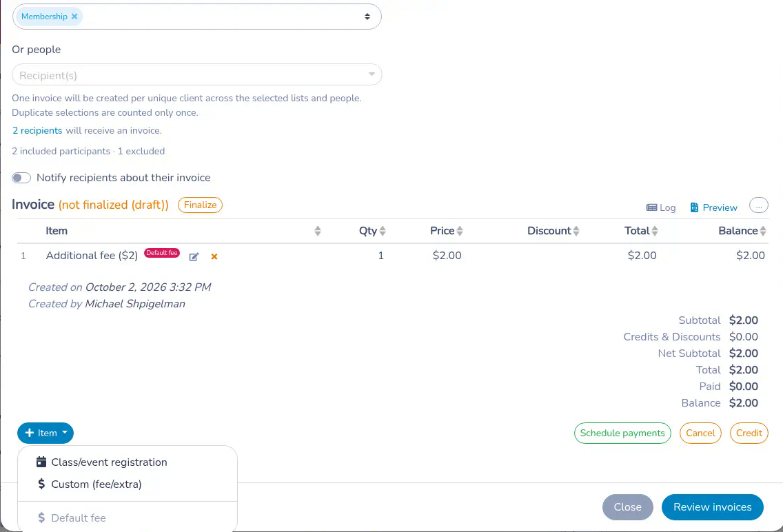Sort table by Balance column

pyautogui.click(x=763, y=231)
